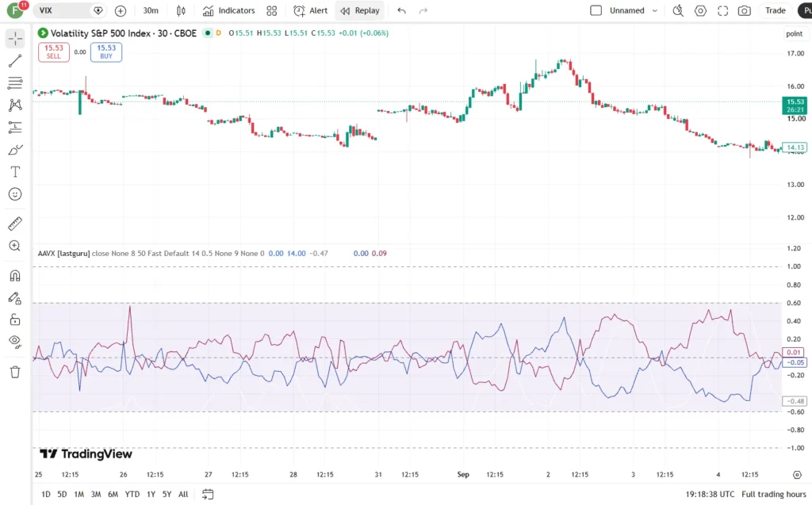
Task: Open the Full trading hours session menu
Action: (774, 494)
